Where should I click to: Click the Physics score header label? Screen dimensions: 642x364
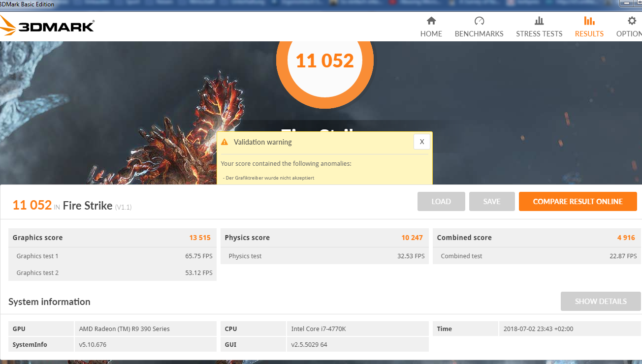(x=247, y=238)
